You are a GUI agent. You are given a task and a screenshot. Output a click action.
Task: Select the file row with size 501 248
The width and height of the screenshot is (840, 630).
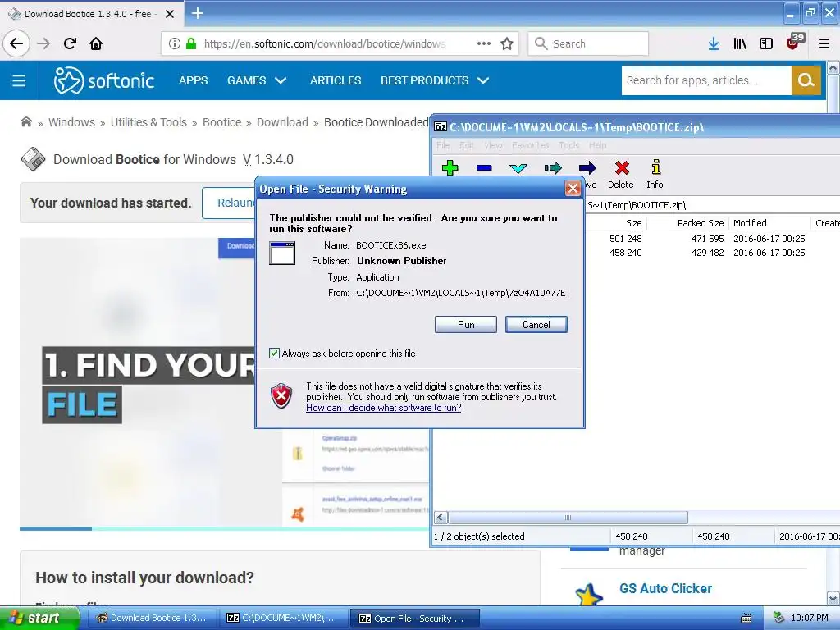pos(713,239)
